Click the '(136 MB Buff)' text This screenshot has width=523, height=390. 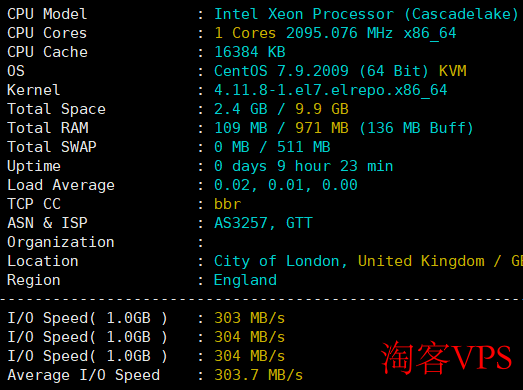tap(416, 128)
